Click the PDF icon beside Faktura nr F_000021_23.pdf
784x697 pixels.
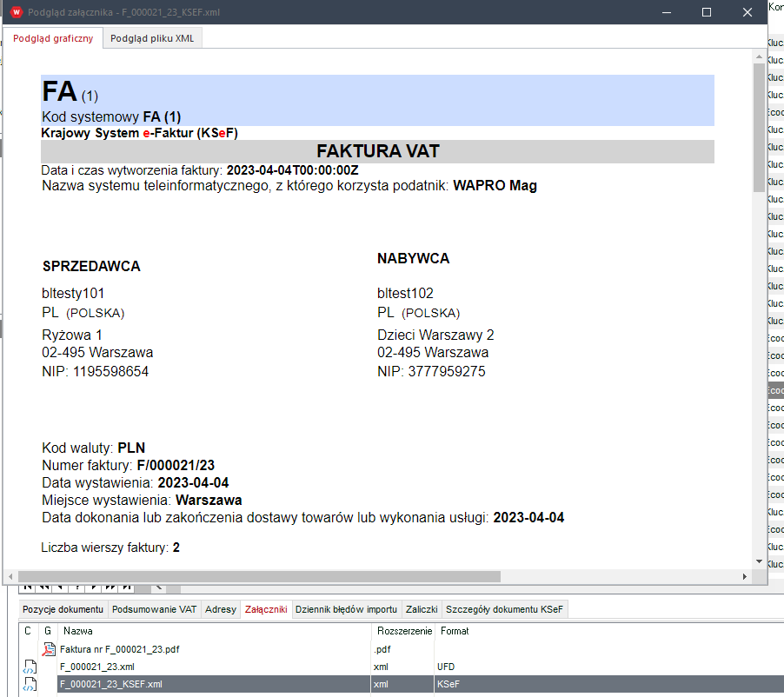(x=49, y=649)
